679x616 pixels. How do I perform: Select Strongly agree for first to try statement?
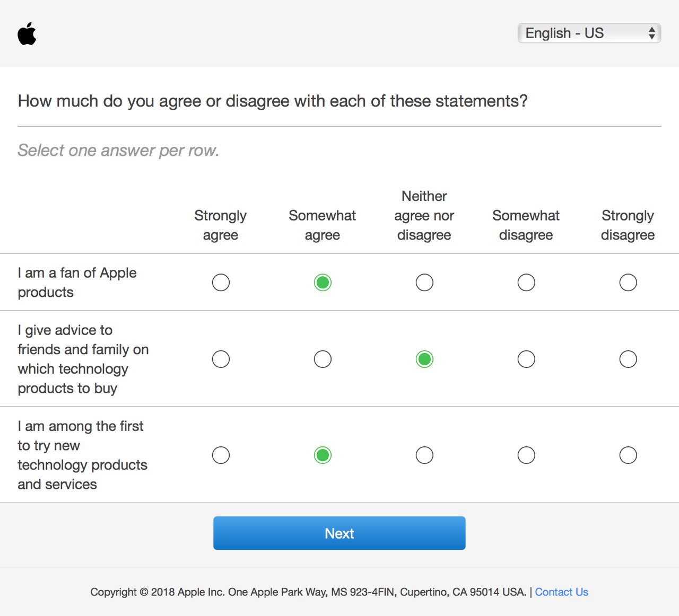[221, 455]
